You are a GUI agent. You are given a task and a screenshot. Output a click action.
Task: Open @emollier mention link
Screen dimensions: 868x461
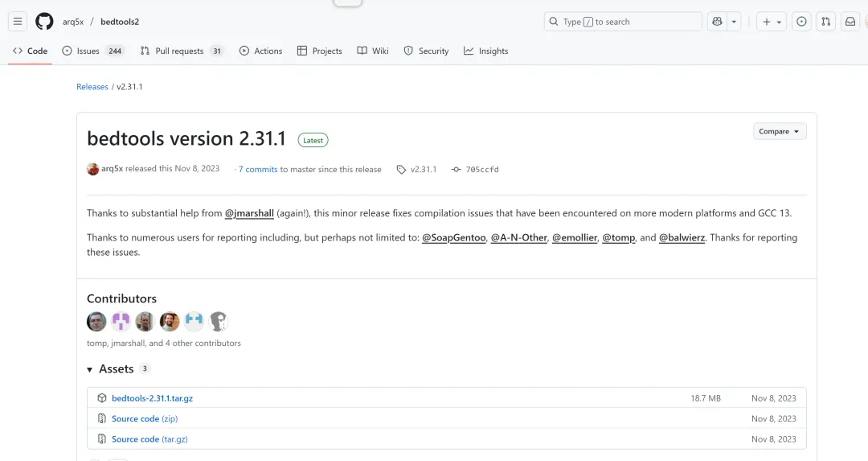click(575, 237)
